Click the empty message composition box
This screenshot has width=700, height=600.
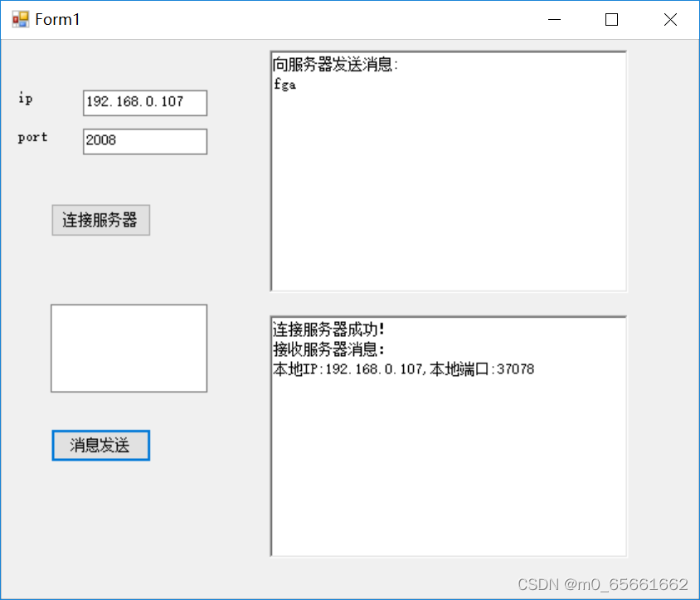pos(129,348)
